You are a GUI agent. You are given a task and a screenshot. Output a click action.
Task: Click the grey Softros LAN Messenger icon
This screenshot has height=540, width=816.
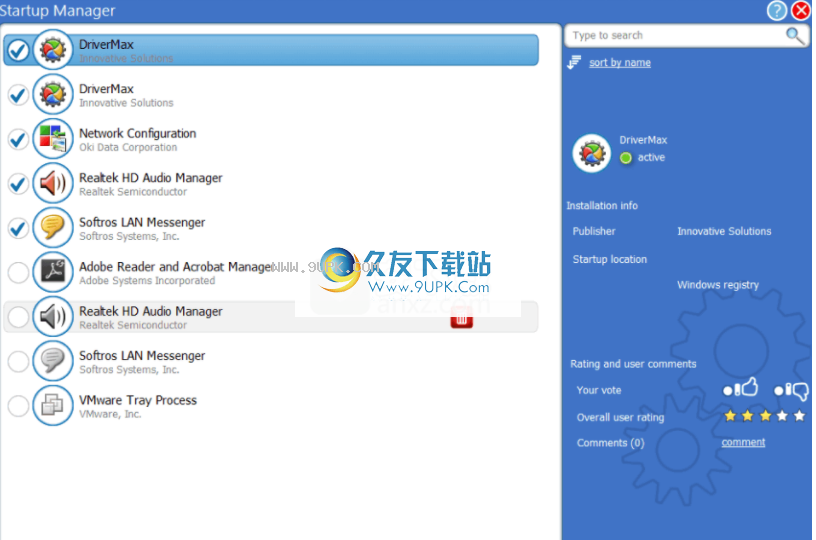click(x=53, y=361)
